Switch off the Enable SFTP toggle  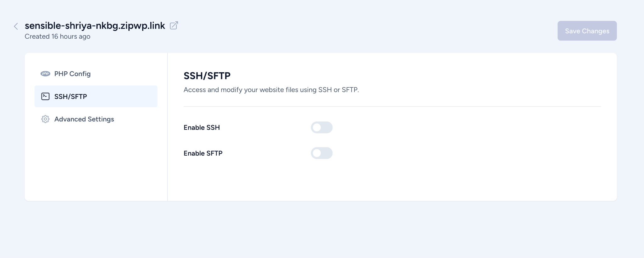(322, 153)
